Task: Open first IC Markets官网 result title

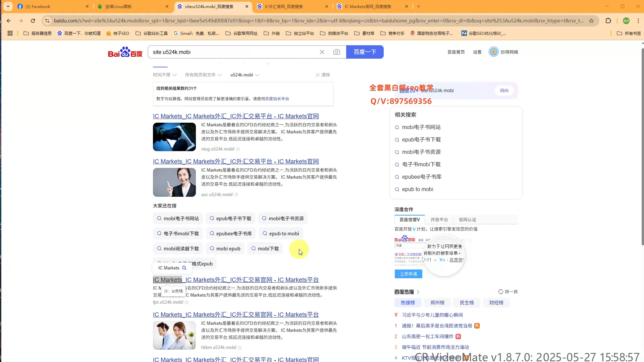Action: pyautogui.click(x=236, y=116)
